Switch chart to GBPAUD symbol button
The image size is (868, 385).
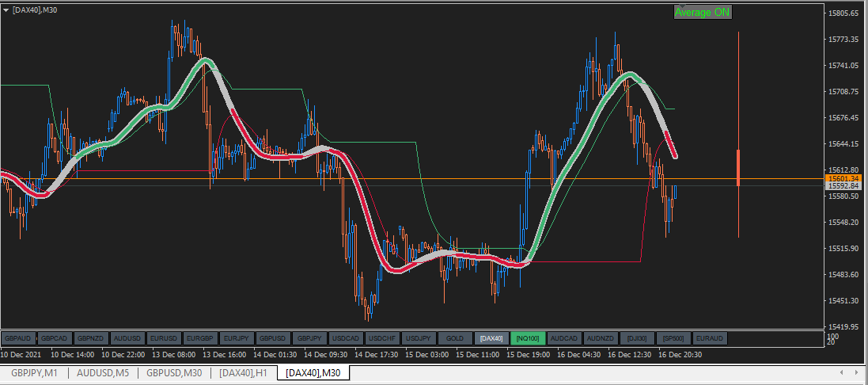pos(19,338)
